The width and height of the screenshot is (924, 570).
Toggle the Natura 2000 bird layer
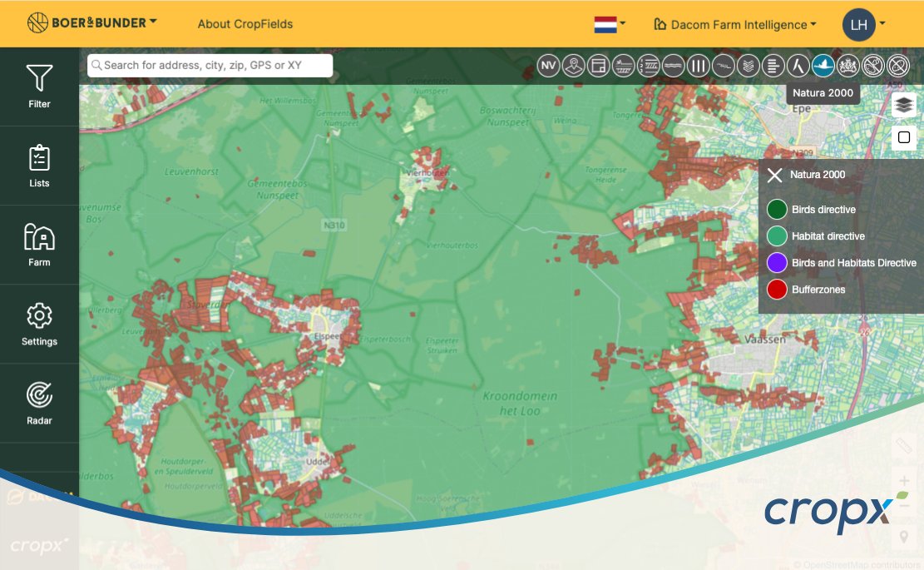coord(823,66)
